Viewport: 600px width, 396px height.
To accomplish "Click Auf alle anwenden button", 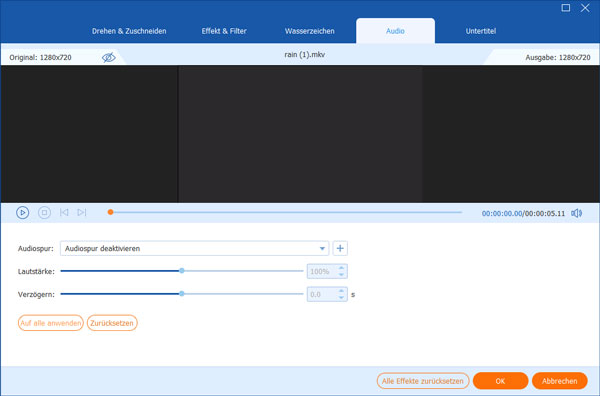I will (x=51, y=323).
